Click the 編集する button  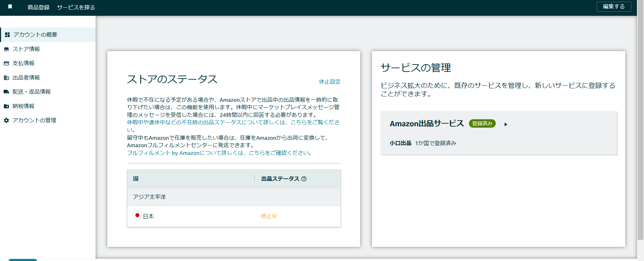click(x=614, y=6)
